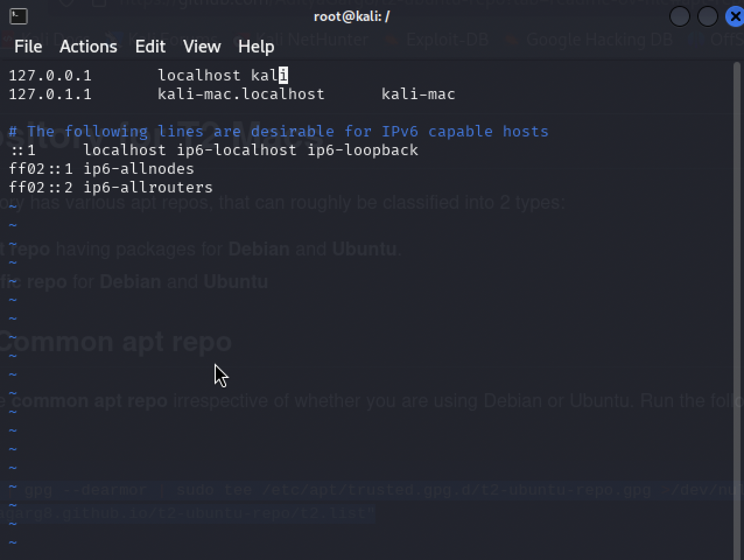Viewport: 744px width, 560px height.
Task: Click the ip6-allnodes entry
Action: 139,169
